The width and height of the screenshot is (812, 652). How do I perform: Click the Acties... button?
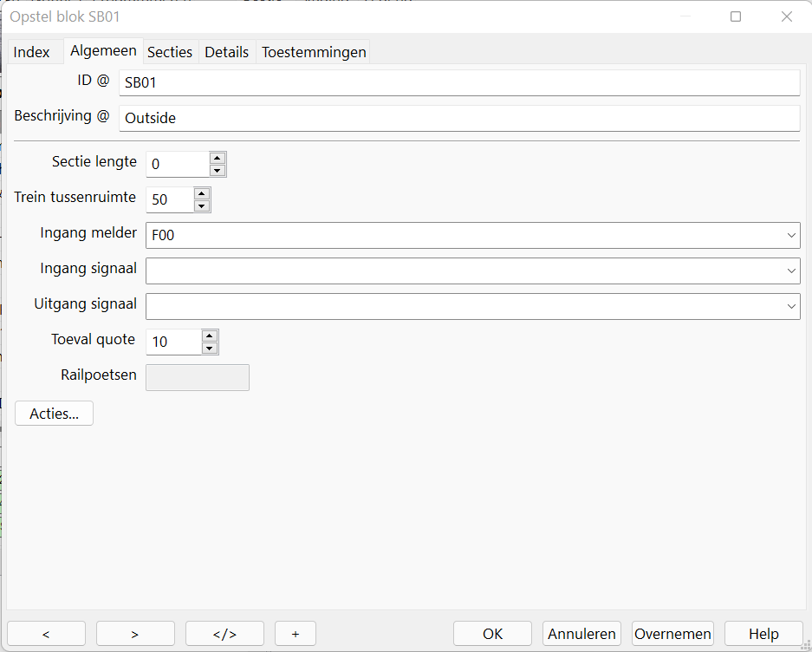click(55, 414)
